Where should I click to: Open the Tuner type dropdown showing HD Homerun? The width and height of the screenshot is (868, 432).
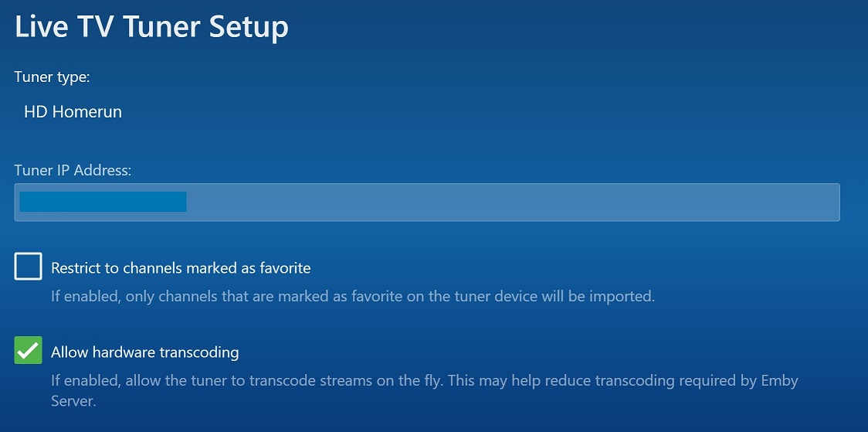point(73,112)
